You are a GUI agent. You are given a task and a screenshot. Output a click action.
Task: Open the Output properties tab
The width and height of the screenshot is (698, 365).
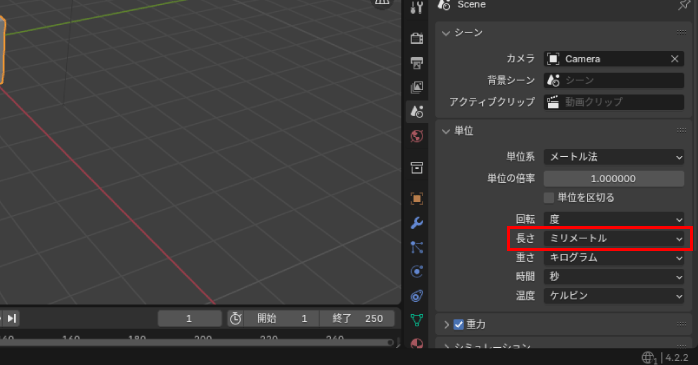[417, 63]
